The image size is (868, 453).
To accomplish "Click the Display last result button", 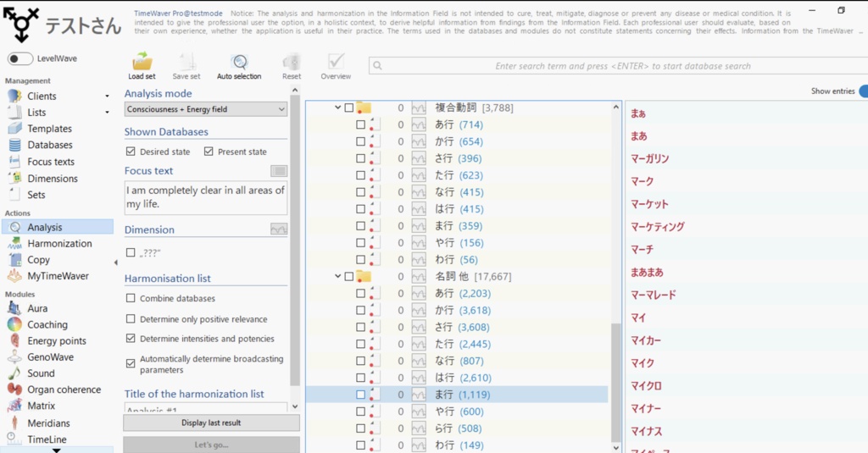I will pos(211,423).
